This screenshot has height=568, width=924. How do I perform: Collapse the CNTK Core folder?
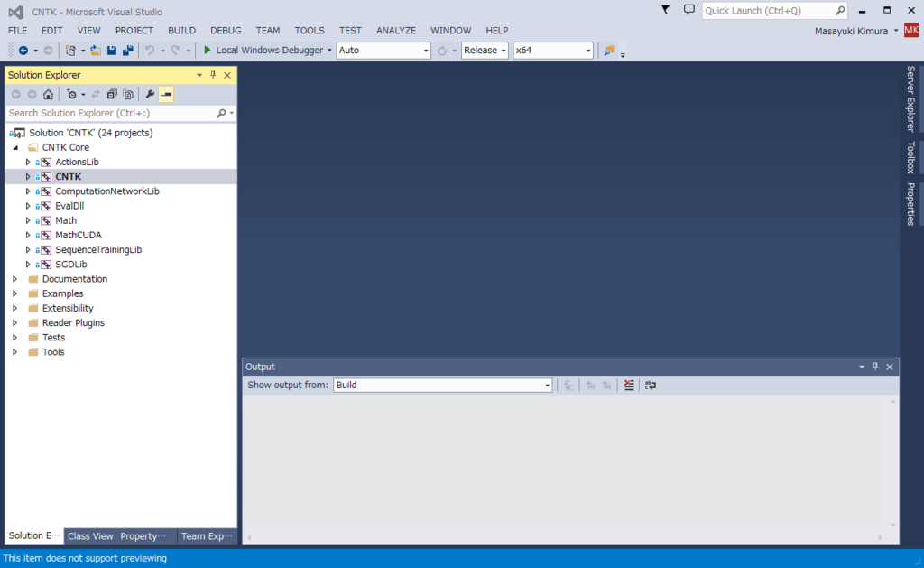(x=16, y=147)
